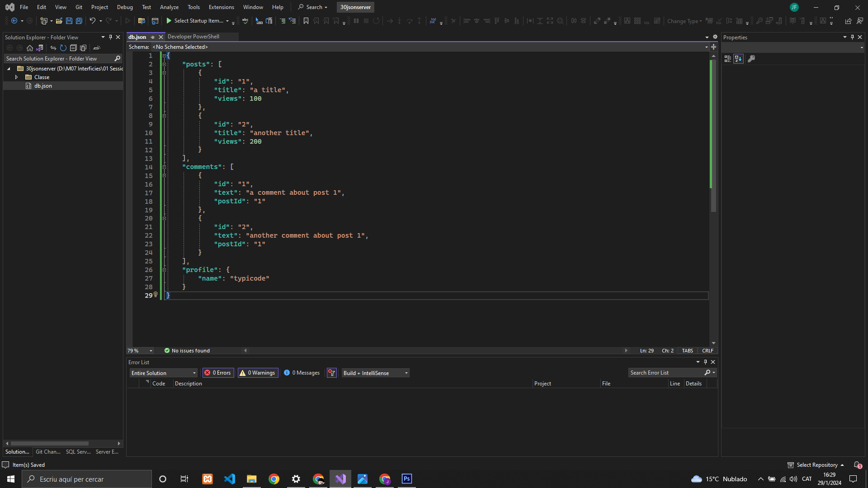Click Home icon in Solution Explorer
Image resolution: width=868 pixels, height=488 pixels.
(x=30, y=48)
